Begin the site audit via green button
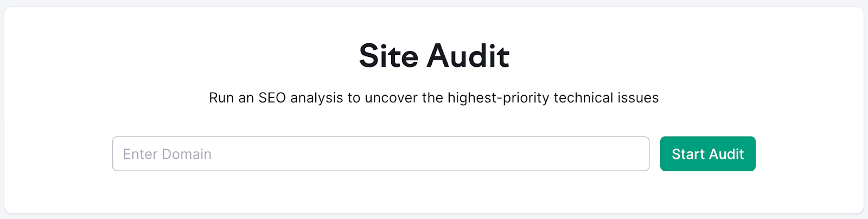Viewport: 868px width, 219px height. 707,154
